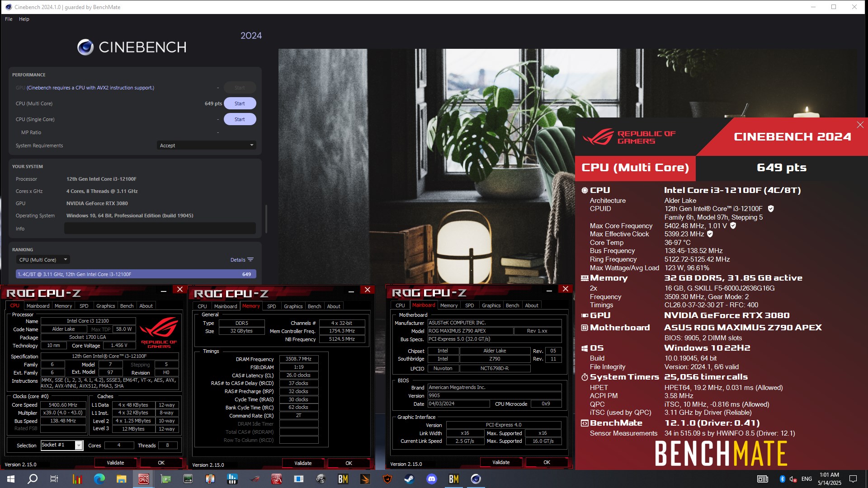
Task: Click the Cinebench left panel scrollbar
Action: [266, 219]
